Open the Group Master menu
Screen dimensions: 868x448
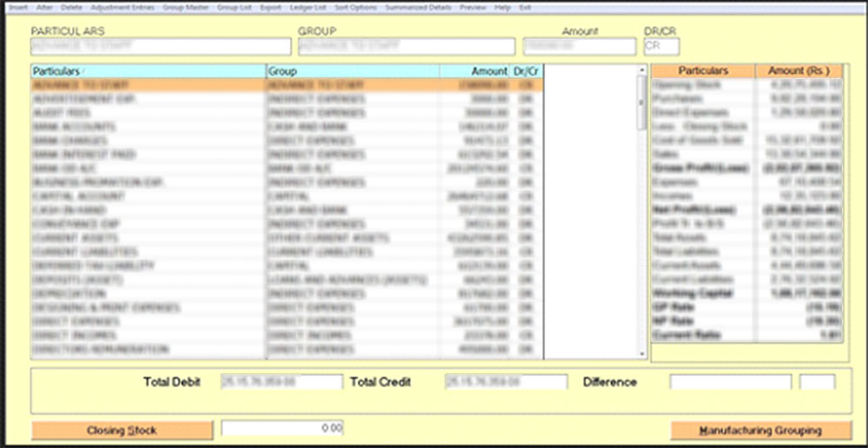pyautogui.click(x=187, y=7)
